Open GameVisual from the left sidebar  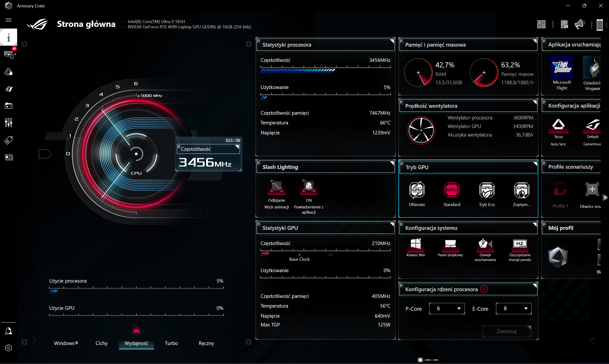pos(9,89)
